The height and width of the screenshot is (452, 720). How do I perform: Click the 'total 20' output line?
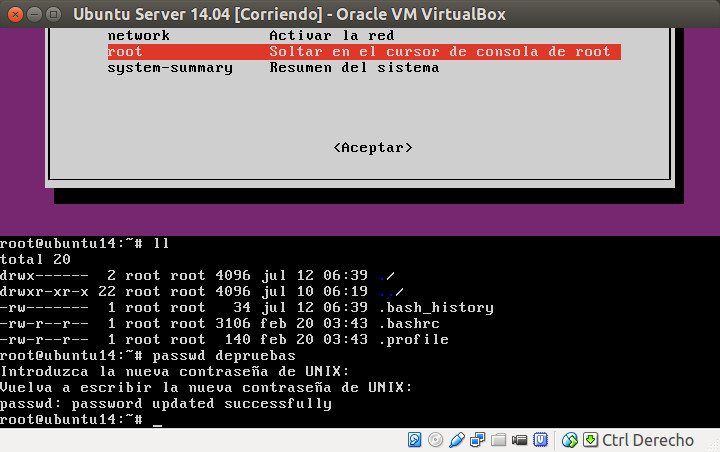tap(35, 260)
